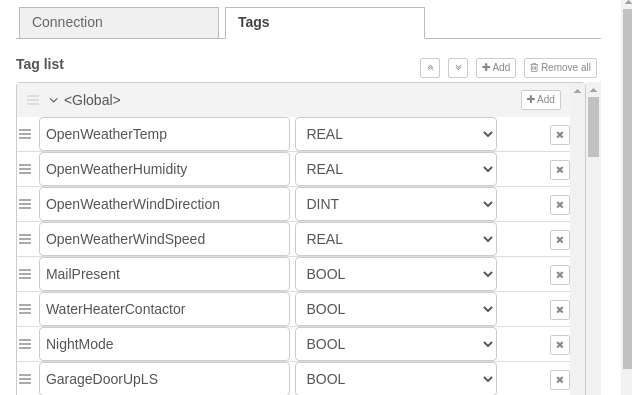
Task: Click the Add button next to Remove all
Action: (496, 68)
